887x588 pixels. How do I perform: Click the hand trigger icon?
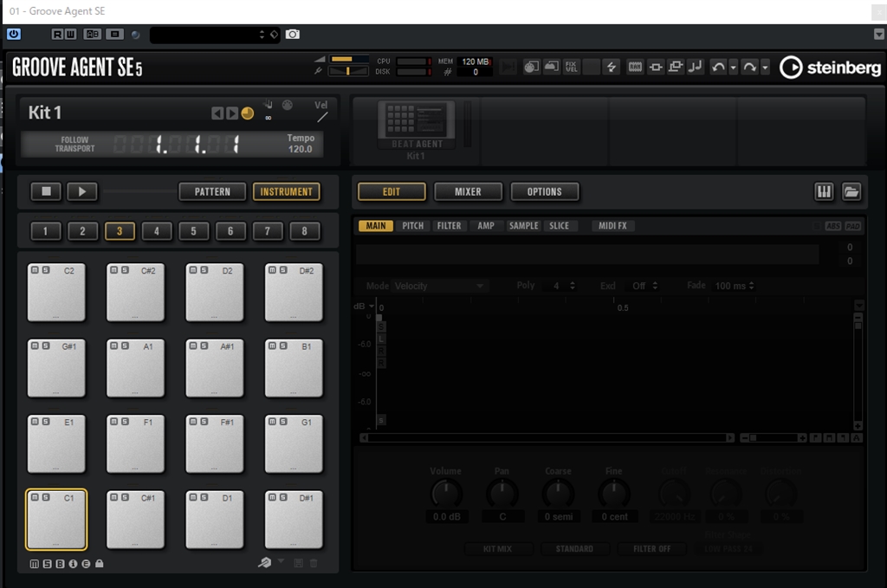(x=269, y=103)
